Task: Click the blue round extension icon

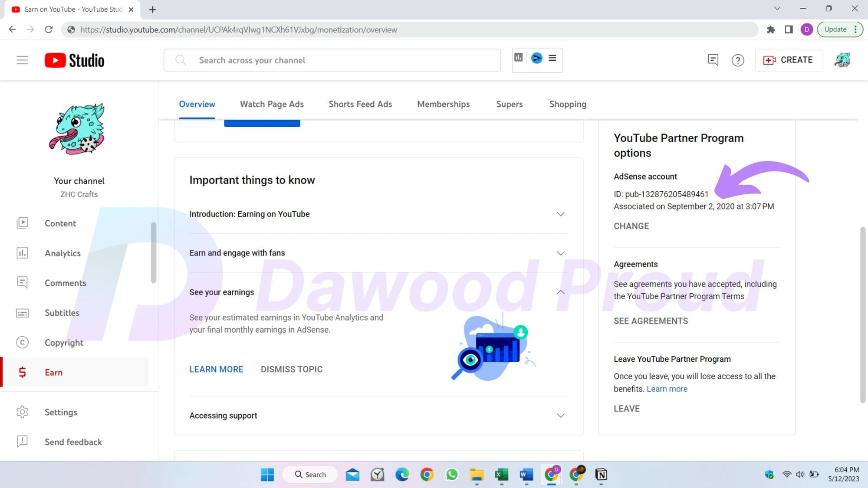Action: point(537,58)
